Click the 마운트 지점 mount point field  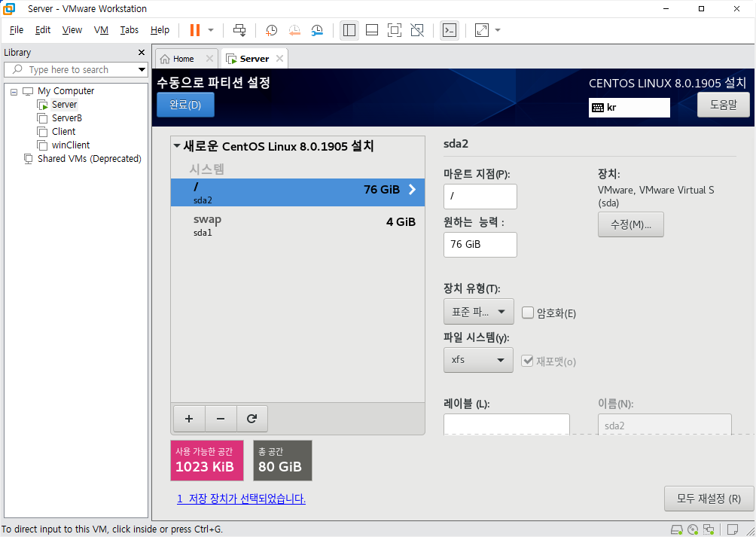coord(480,196)
